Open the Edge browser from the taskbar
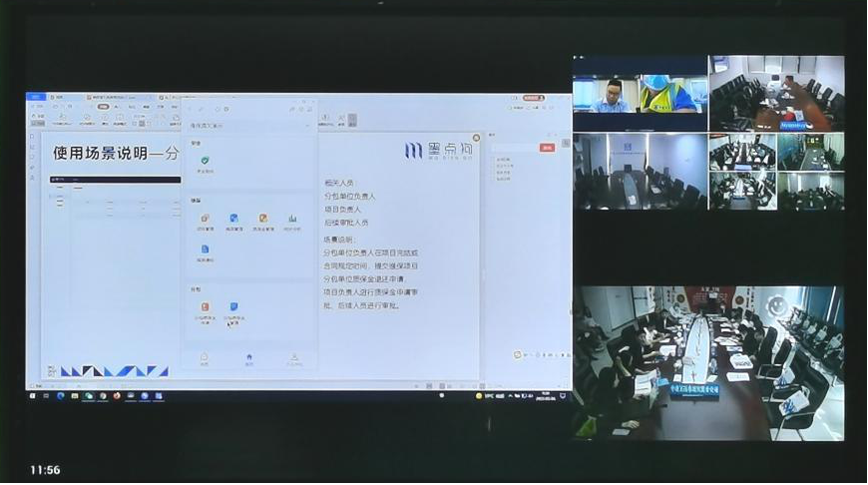Screen dimensions: 868x485 click(60, 396)
